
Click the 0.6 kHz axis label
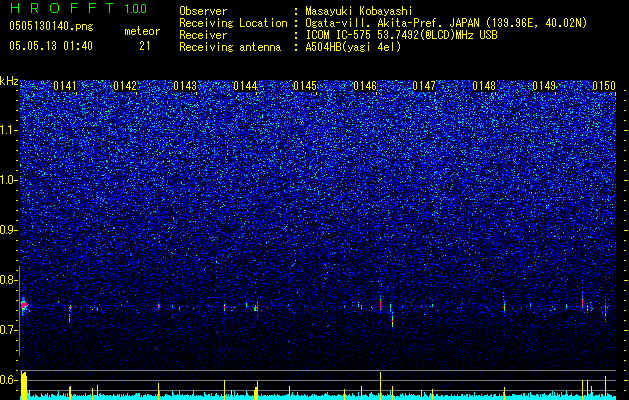(x=8, y=380)
